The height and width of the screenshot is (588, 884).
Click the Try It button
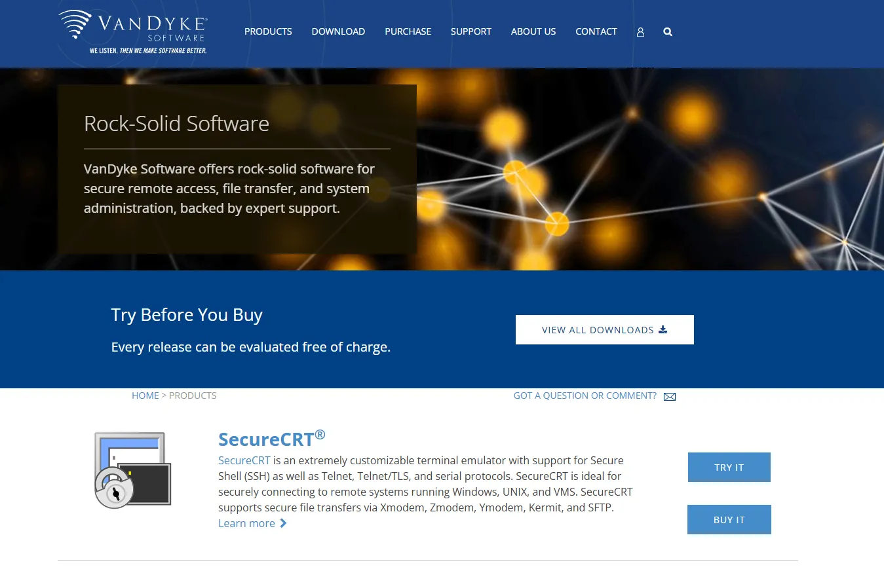[x=729, y=468]
